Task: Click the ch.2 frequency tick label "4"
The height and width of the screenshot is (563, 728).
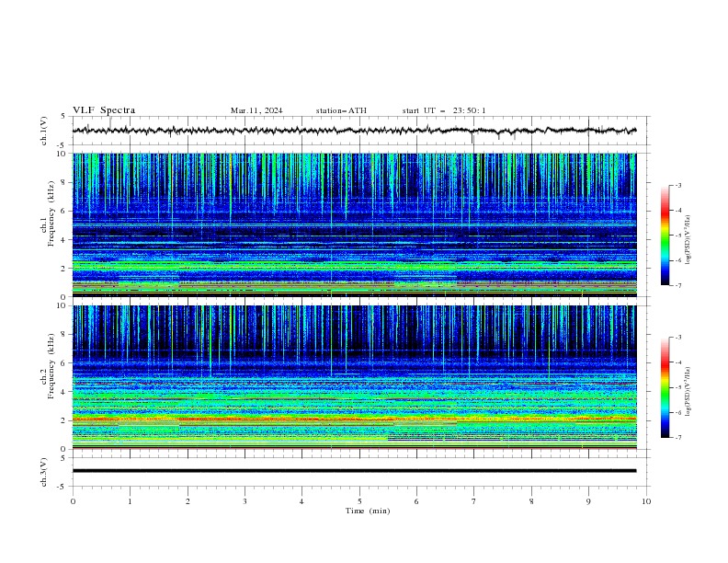Action: tap(65, 392)
